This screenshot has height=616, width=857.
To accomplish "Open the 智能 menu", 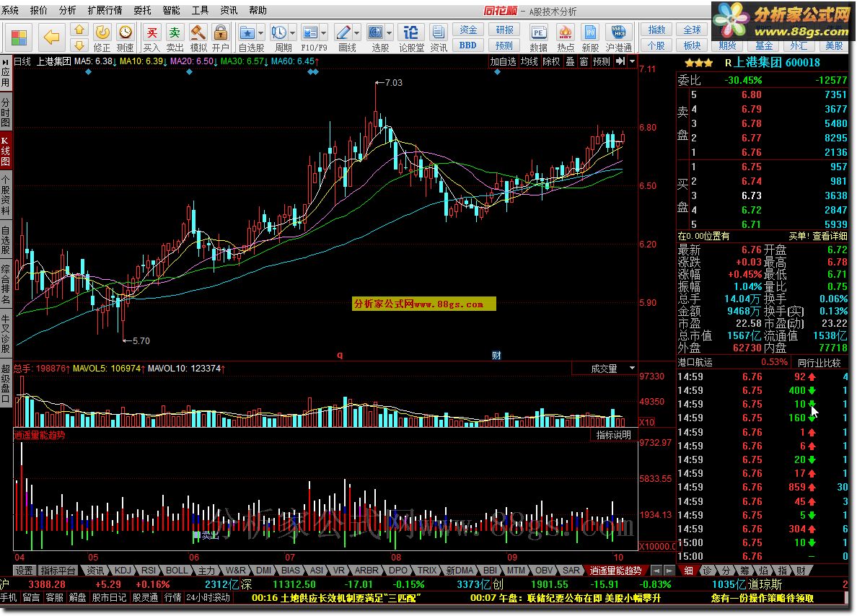I will point(171,10).
